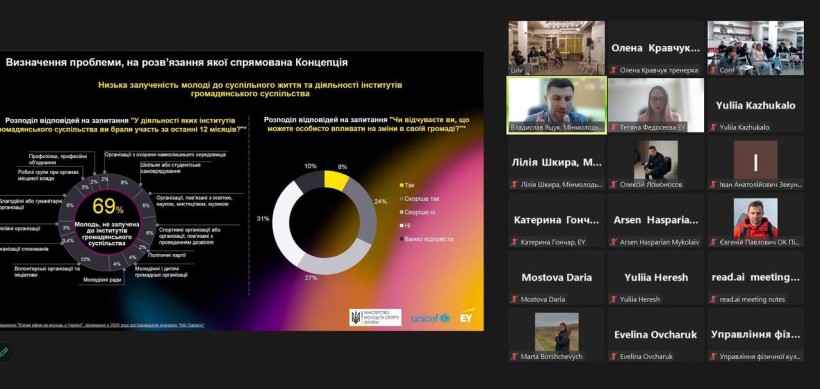Click muted mic icon beside Олена Кравчук тренерка
820x389 pixels.
point(614,70)
